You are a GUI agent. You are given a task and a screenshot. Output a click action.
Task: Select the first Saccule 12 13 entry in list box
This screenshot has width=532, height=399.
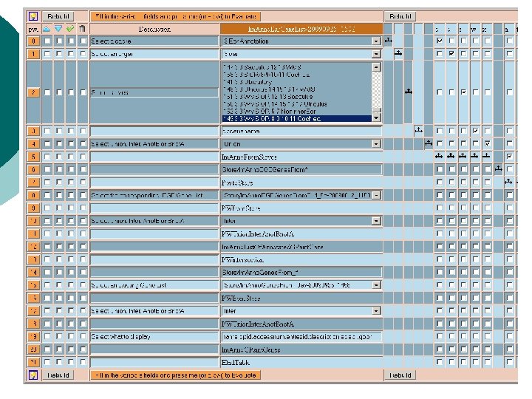(297, 67)
